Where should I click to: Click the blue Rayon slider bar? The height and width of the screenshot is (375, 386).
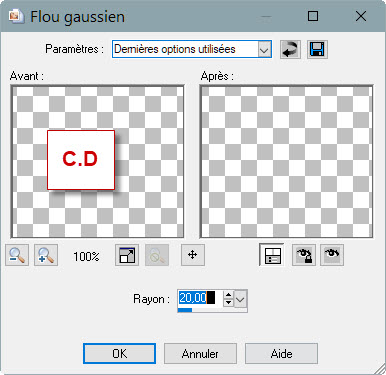coord(212,310)
